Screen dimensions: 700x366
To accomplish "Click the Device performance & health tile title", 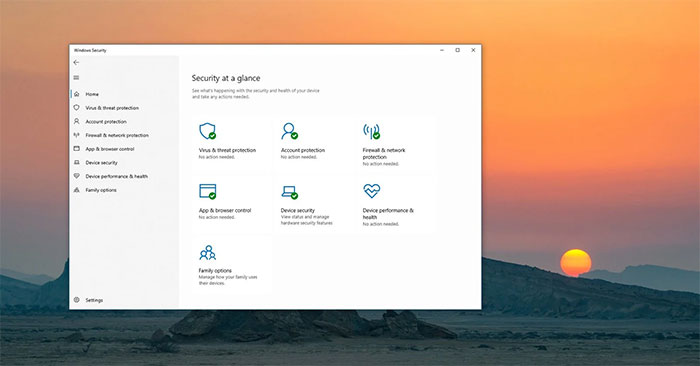I will (388, 214).
